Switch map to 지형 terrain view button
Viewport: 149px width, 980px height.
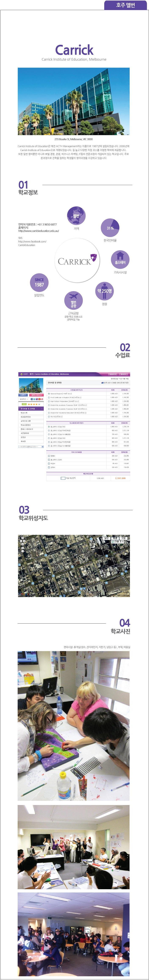[x=124, y=538]
